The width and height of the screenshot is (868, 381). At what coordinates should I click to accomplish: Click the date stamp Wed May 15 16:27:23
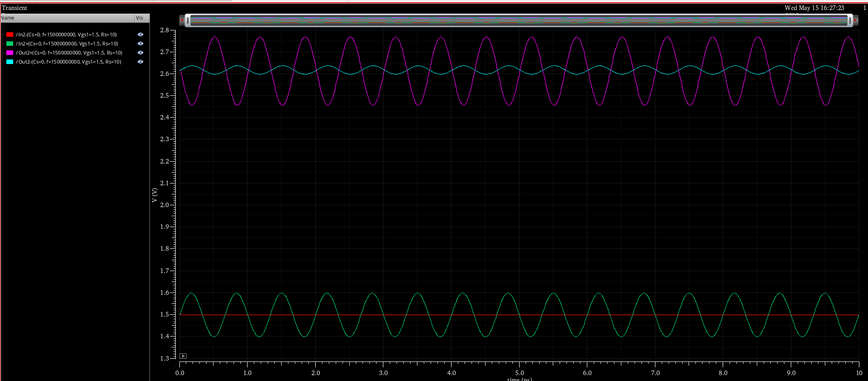point(814,8)
